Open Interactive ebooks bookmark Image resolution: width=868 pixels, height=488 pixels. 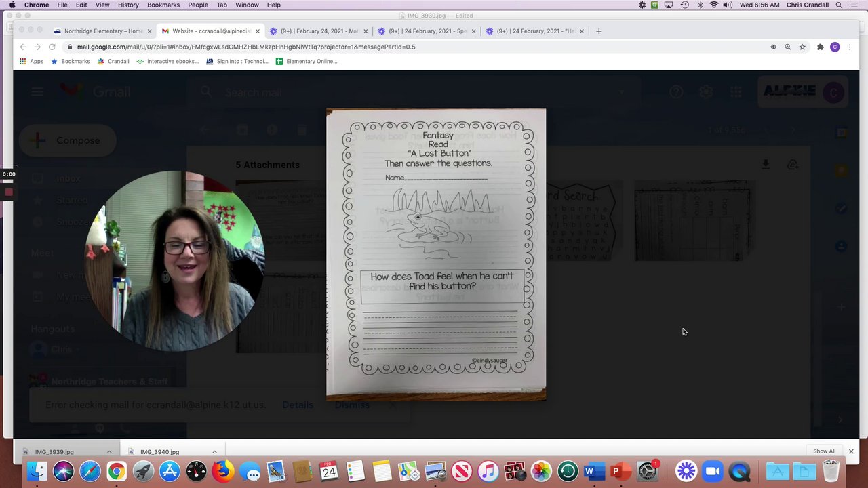pos(167,61)
